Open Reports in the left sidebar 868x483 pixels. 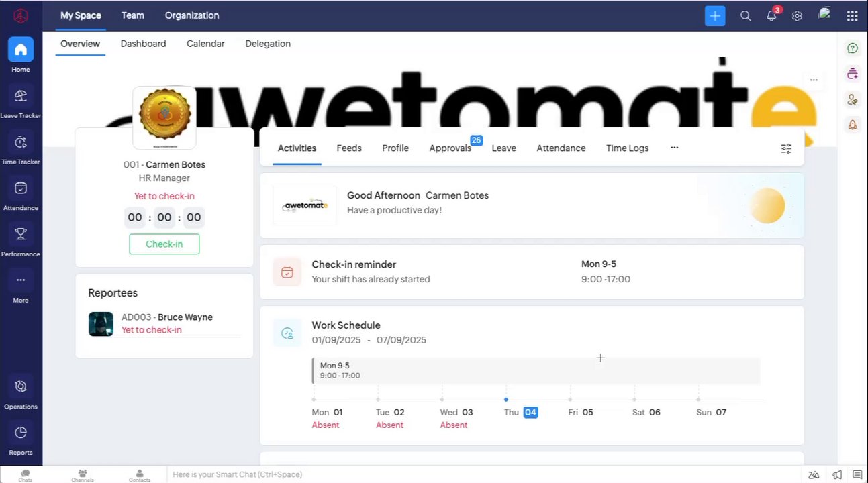point(21,439)
